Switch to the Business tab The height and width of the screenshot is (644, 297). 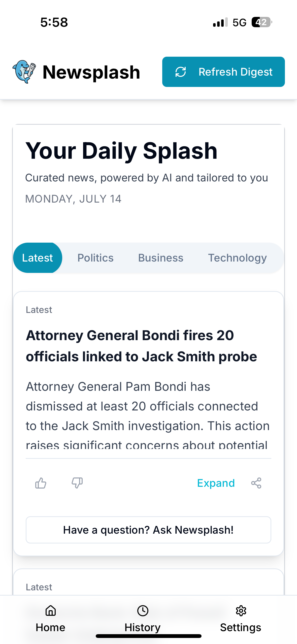tap(161, 258)
